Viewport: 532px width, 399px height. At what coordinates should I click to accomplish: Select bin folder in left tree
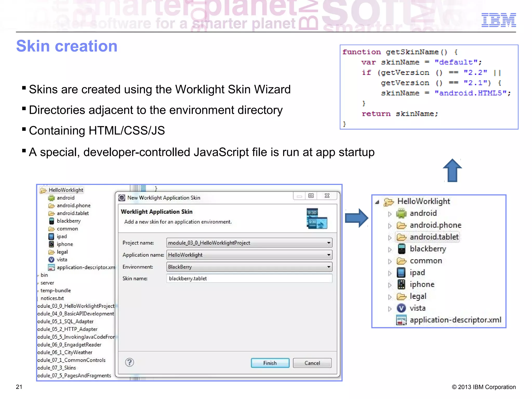coord(44,275)
